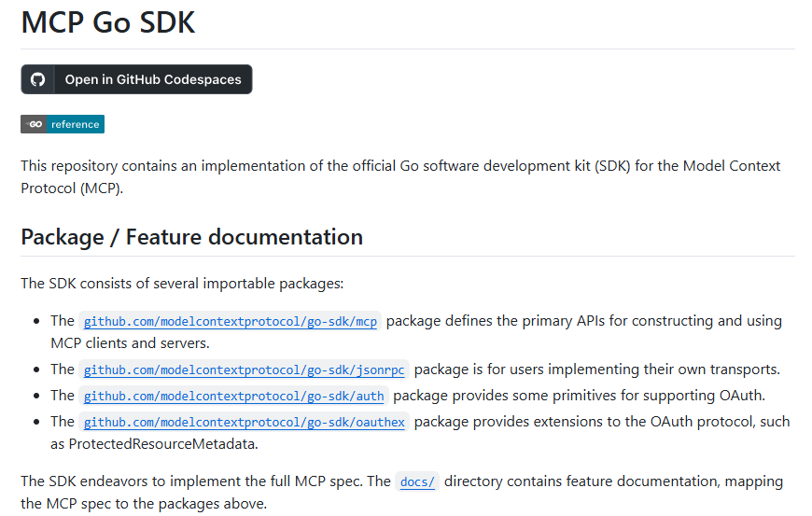Click the GitHub octocat icon on Codespaces button
812x516 pixels.
[x=38, y=79]
